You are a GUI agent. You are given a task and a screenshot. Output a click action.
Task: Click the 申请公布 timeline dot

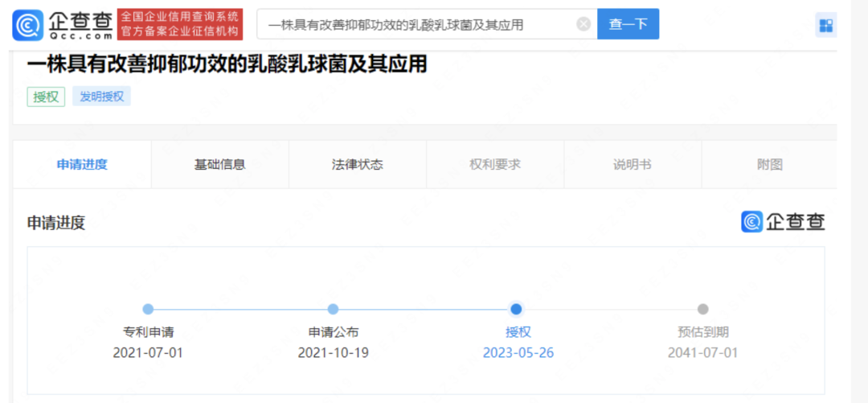[x=333, y=310]
